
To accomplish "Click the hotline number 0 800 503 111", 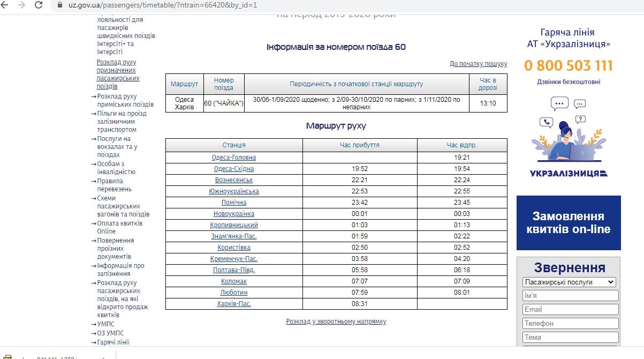I will pos(569,66).
